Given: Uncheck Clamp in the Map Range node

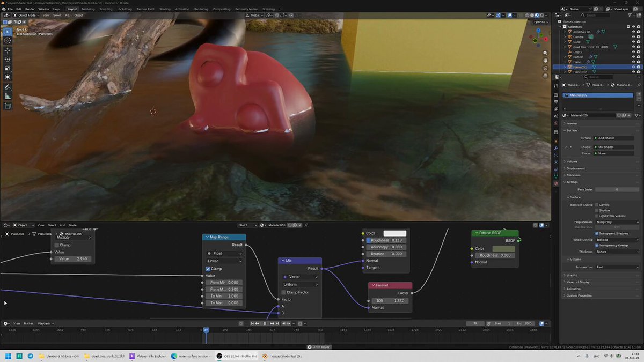Looking at the screenshot, I should (x=208, y=269).
